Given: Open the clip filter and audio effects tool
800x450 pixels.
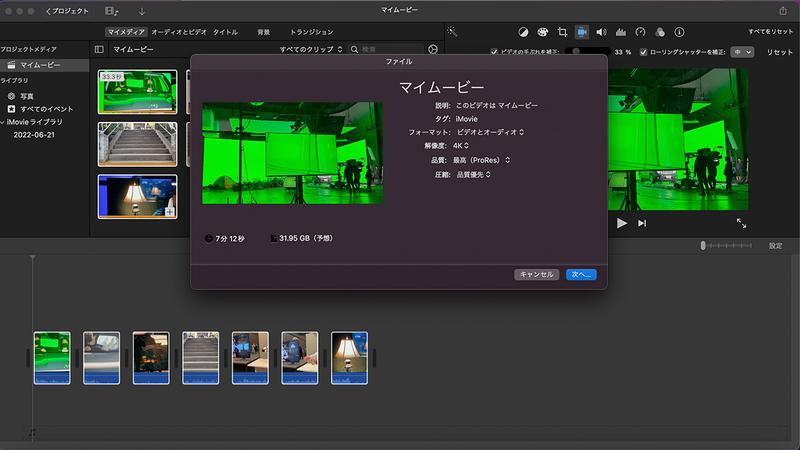Looking at the screenshot, I should pos(660,32).
